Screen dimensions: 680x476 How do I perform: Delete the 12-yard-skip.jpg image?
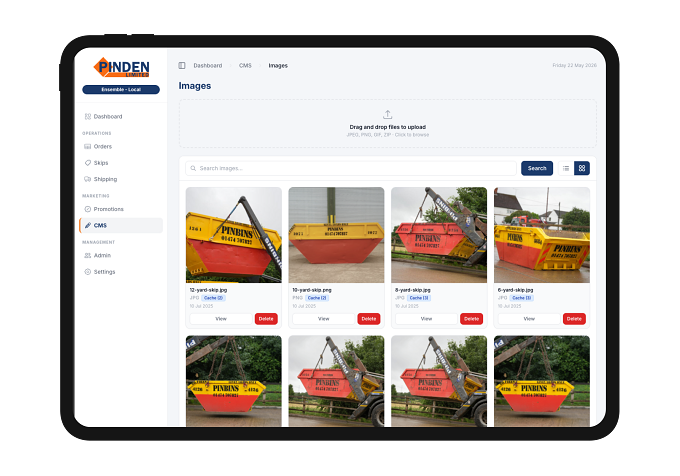pyautogui.click(x=266, y=319)
